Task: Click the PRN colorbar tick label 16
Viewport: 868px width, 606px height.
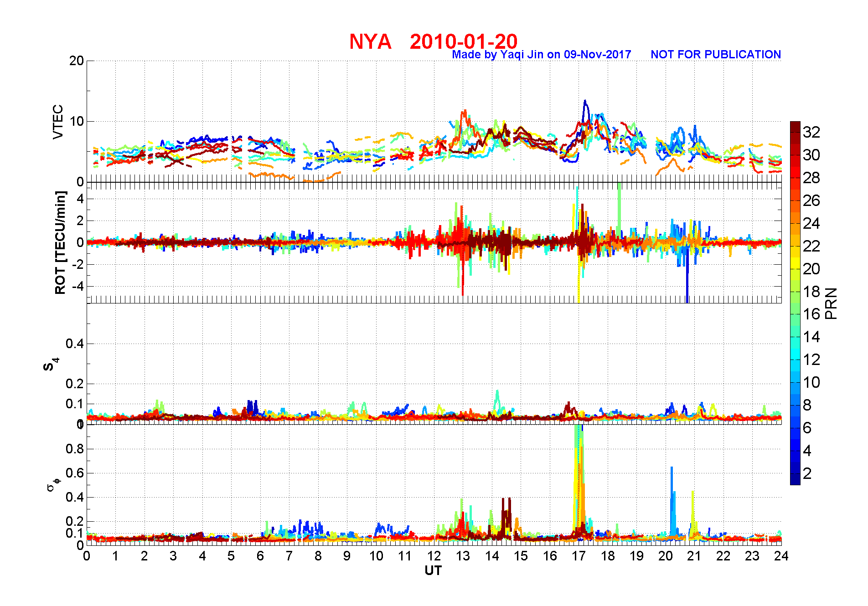Action: 811,314
